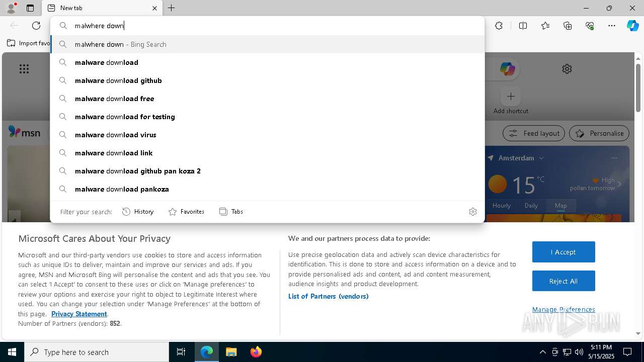Open the Favorites star toolbar icon
Screen dimensions: 644x362
545,26
